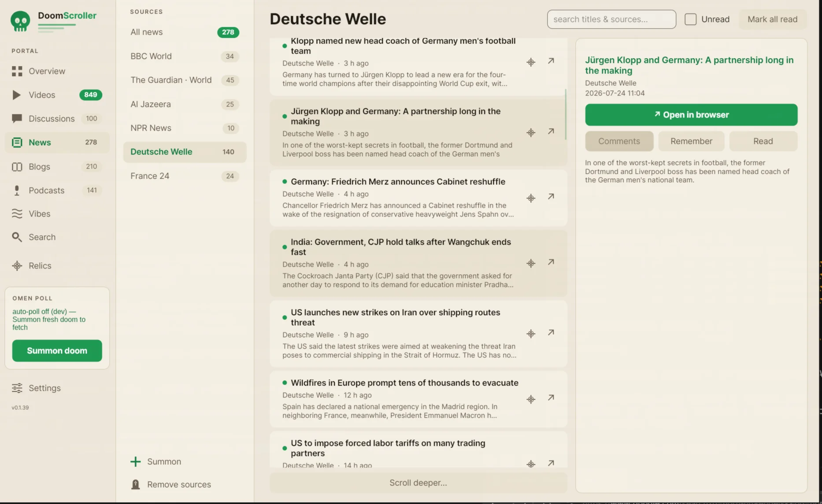Image resolution: width=822 pixels, height=504 pixels.
Task: Select the Wildfires in Europe headline
Action: (404, 383)
